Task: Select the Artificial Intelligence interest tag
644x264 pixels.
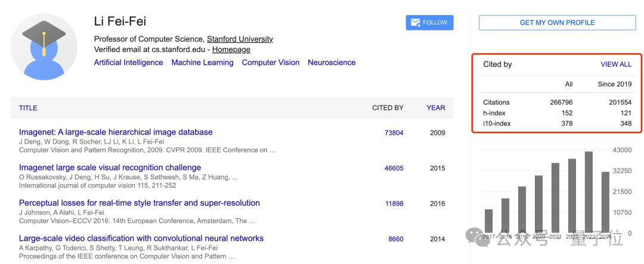Action: pos(129,63)
